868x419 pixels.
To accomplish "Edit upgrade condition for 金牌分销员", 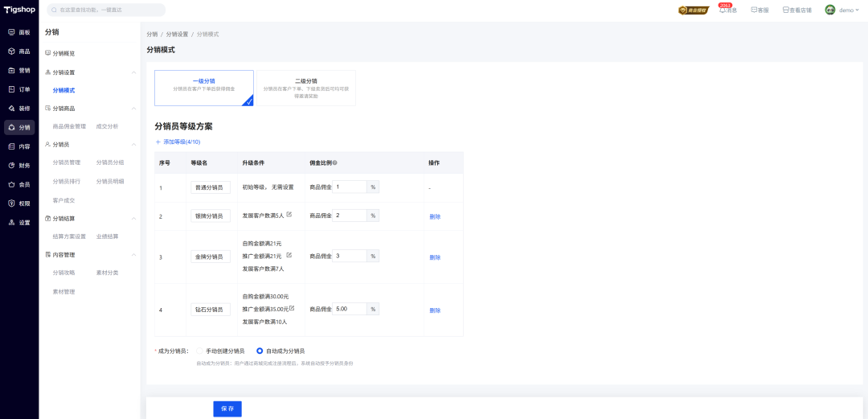I will pyautogui.click(x=289, y=256).
